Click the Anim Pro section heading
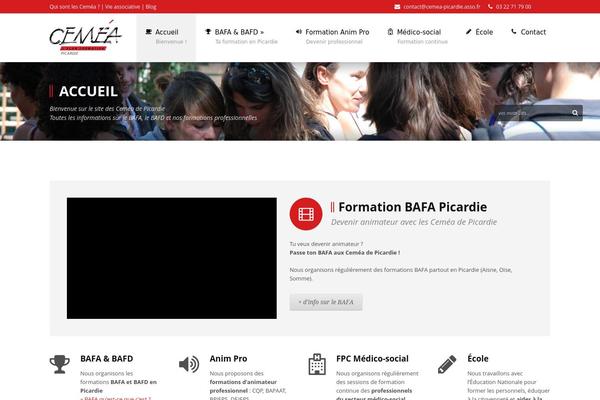Viewport: 600px width, 400px height. tap(228, 359)
